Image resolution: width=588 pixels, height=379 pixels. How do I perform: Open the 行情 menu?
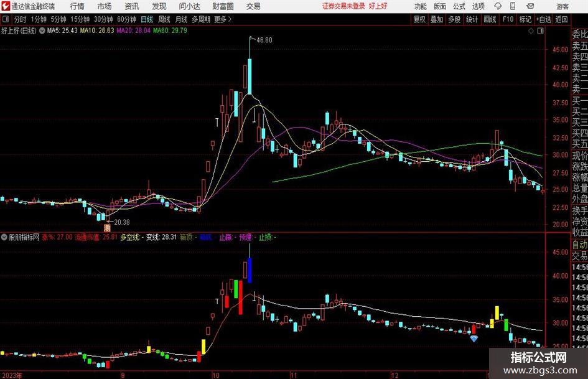click(x=77, y=6)
